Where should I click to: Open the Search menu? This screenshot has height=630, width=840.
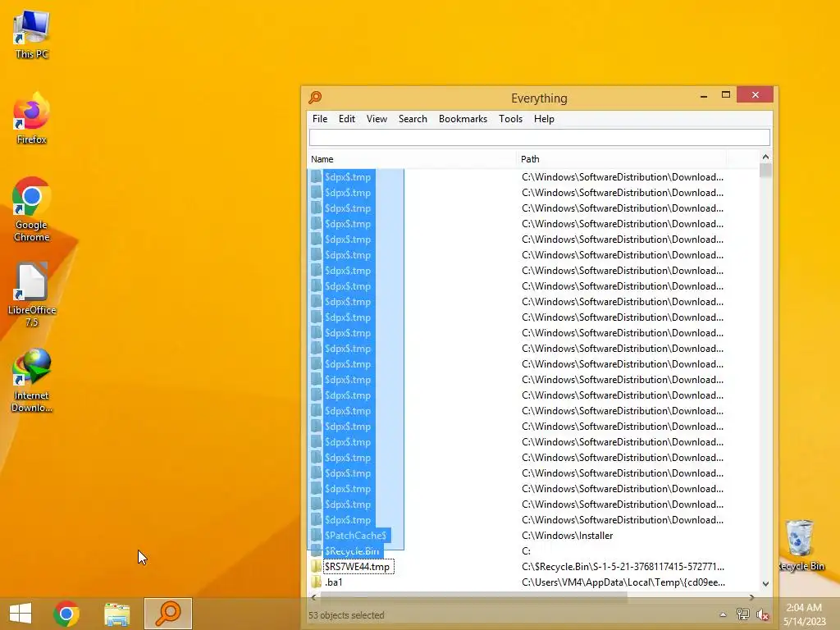click(x=413, y=119)
